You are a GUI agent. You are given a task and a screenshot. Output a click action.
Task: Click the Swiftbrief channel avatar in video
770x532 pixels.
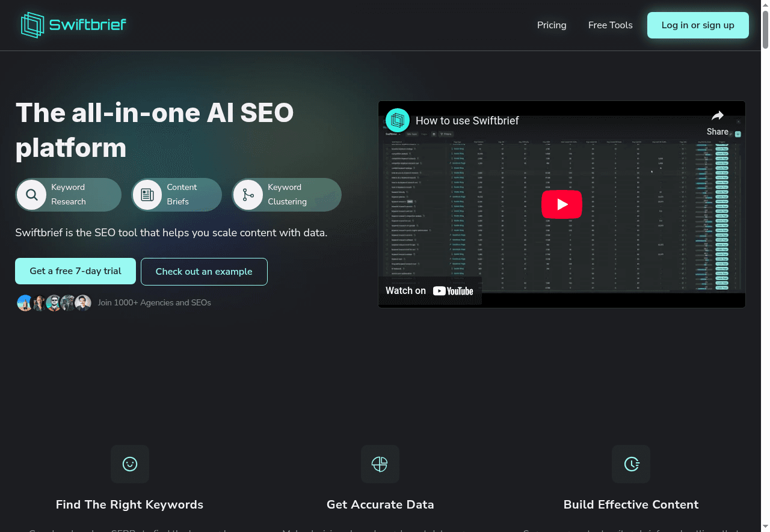coord(398,121)
